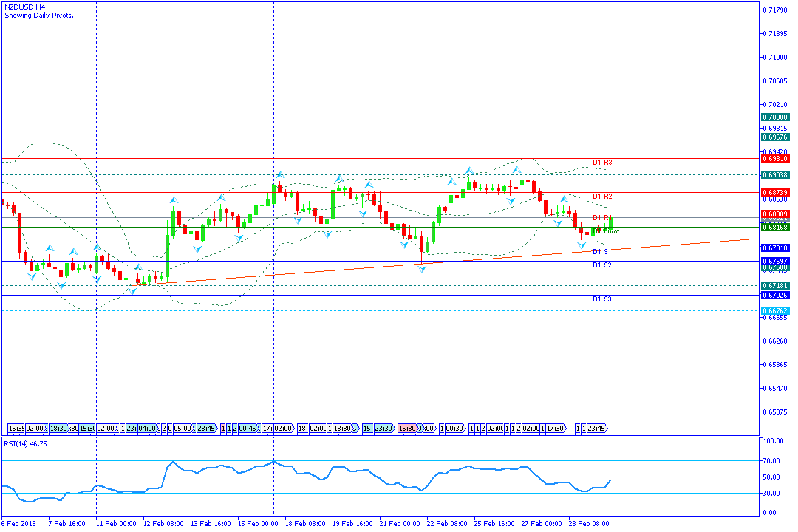Select the Showing Daily Pivots text
This screenshot has height=532, width=798.
click(x=38, y=16)
